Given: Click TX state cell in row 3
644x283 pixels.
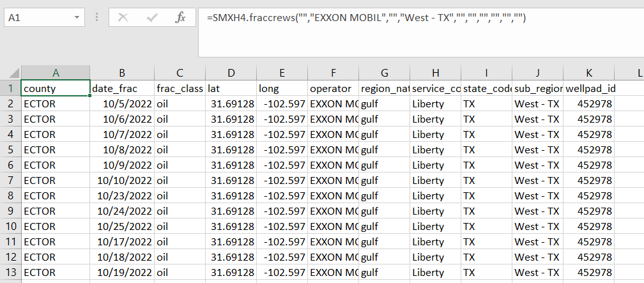Looking at the screenshot, I should tap(487, 119).
